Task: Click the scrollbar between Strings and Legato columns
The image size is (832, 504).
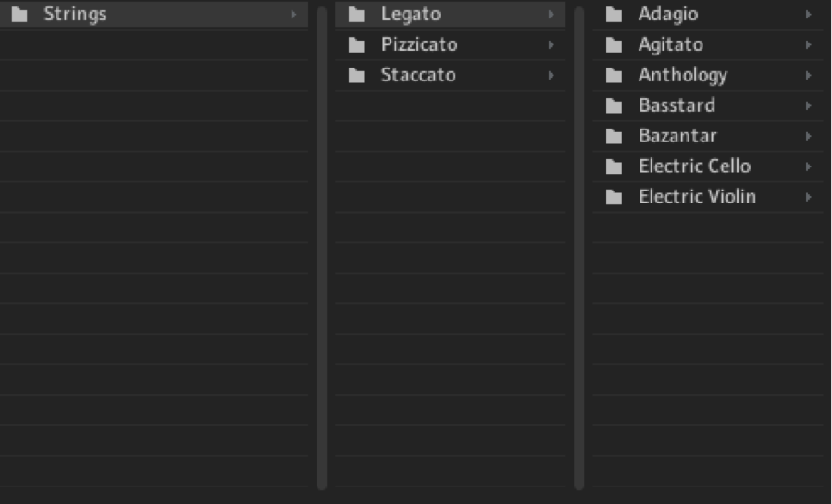Action: pyautogui.click(x=321, y=248)
